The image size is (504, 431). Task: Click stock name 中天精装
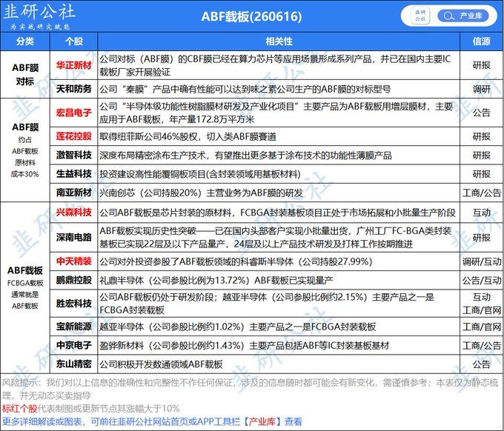[74, 261]
